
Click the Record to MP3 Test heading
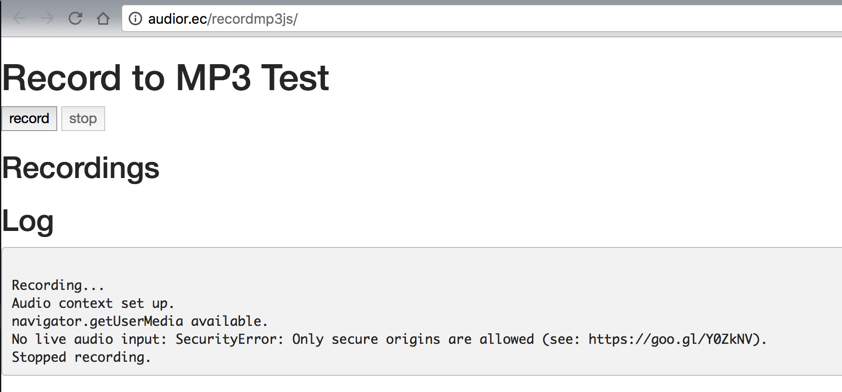pos(165,78)
